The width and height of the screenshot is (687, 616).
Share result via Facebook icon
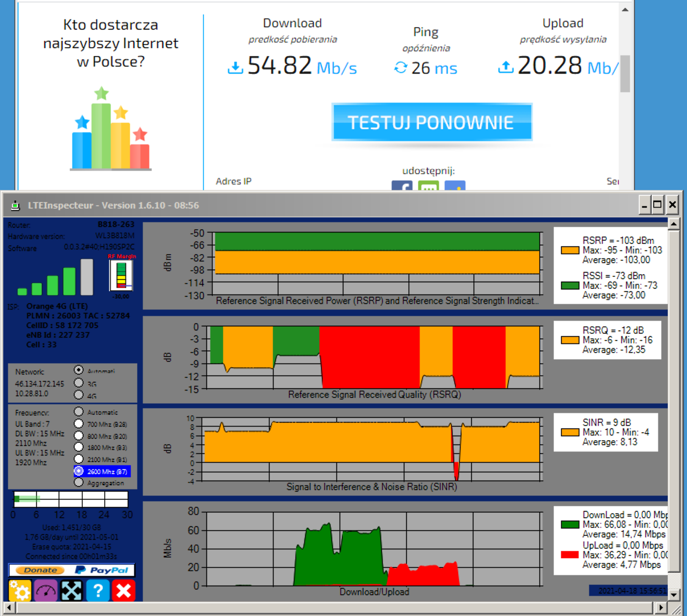(x=402, y=186)
